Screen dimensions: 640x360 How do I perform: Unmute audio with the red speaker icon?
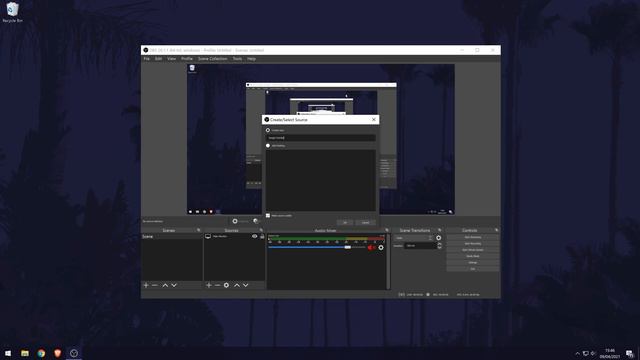[x=371, y=247]
